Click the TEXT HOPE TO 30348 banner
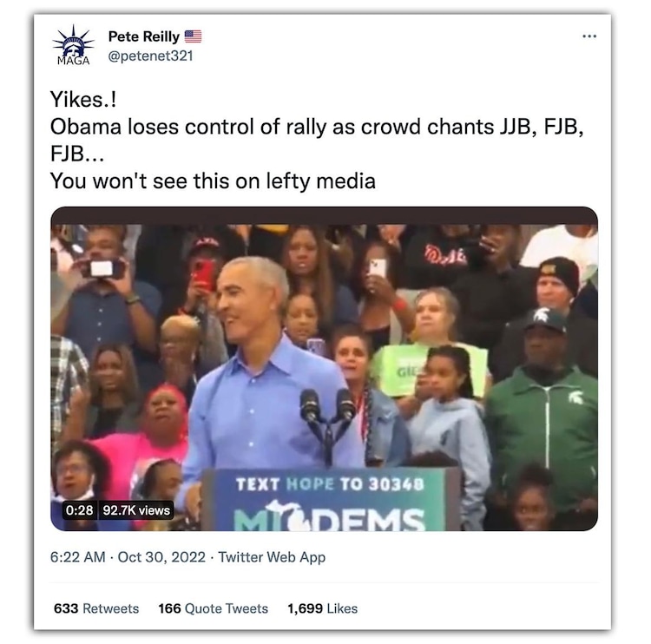651x644 pixels. pos(330,484)
